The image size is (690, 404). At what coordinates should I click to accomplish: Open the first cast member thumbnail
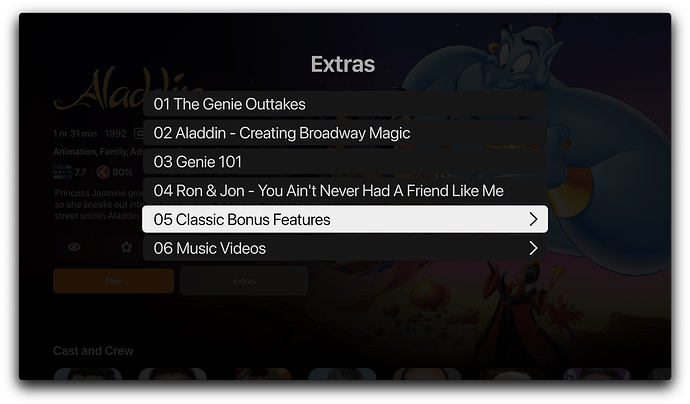click(88, 374)
